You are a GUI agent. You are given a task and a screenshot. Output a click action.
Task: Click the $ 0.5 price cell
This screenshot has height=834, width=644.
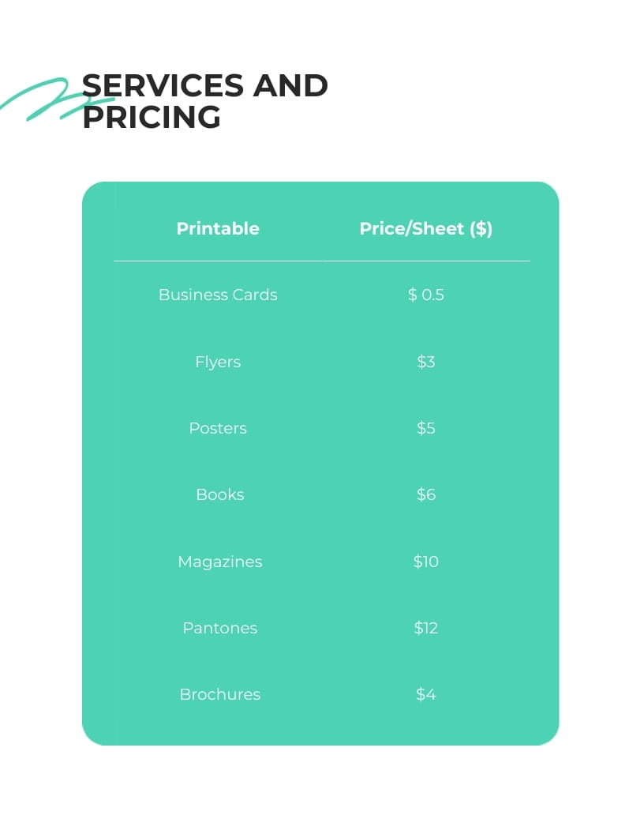coord(426,295)
